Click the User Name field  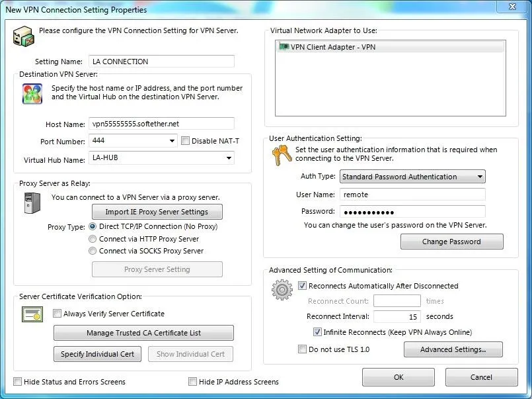point(412,195)
